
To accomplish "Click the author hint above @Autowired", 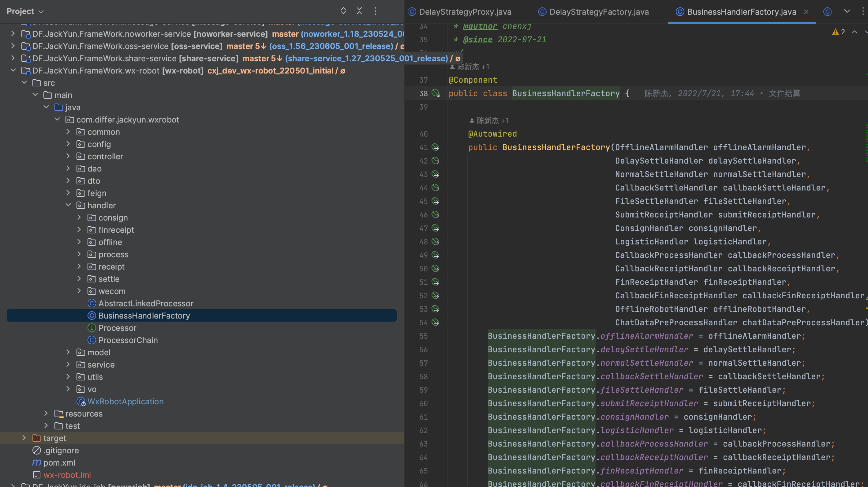I will [489, 120].
